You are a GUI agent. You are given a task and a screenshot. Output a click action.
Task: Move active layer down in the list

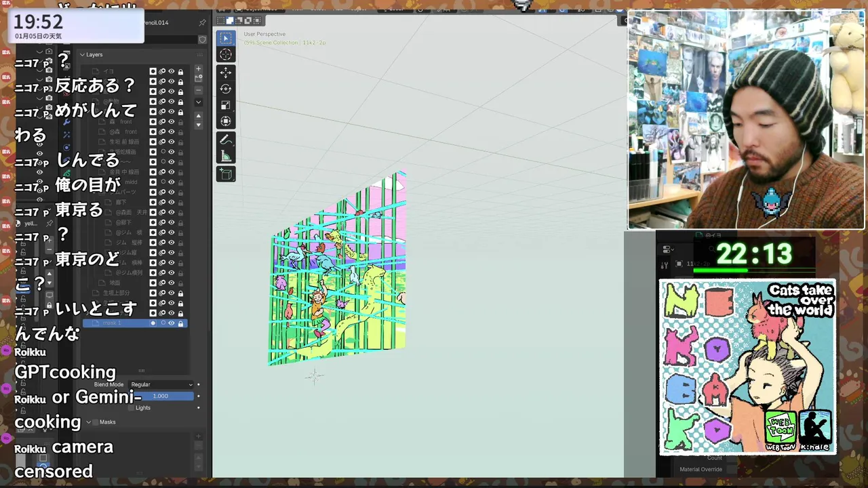[x=199, y=125]
